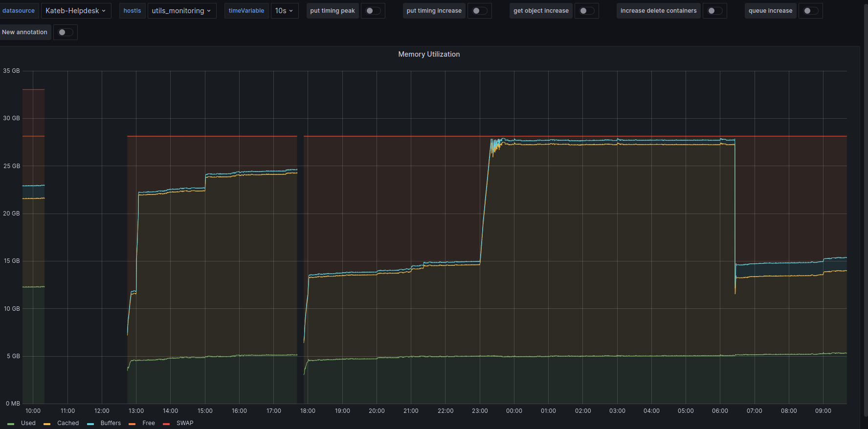Image resolution: width=868 pixels, height=429 pixels.
Task: Enable the put timing increase switch
Action: coord(479,11)
